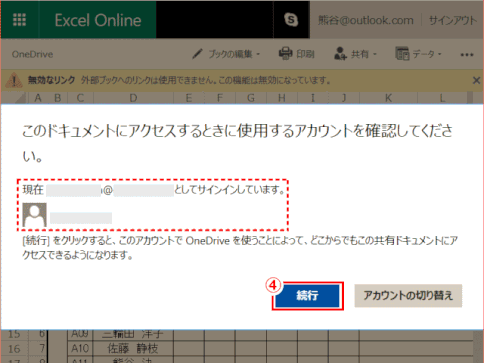Screen dimensions: 484x363
Task: Expand the データ dropdown arrow
Action: click(x=439, y=54)
